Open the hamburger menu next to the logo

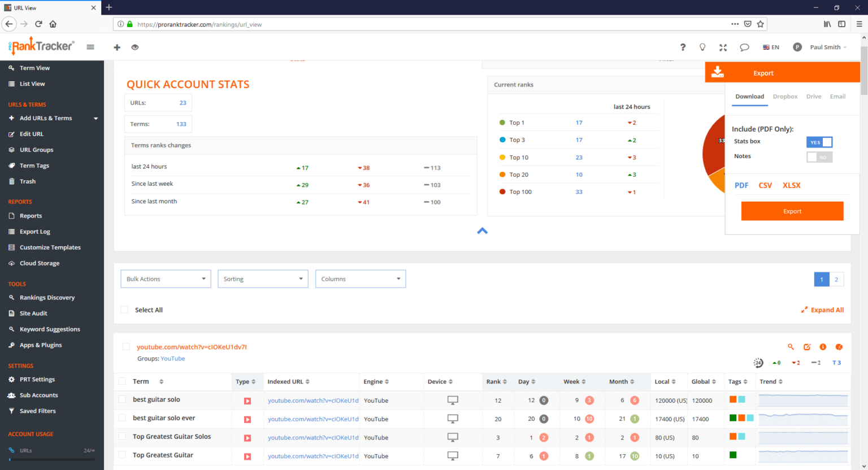click(x=90, y=47)
